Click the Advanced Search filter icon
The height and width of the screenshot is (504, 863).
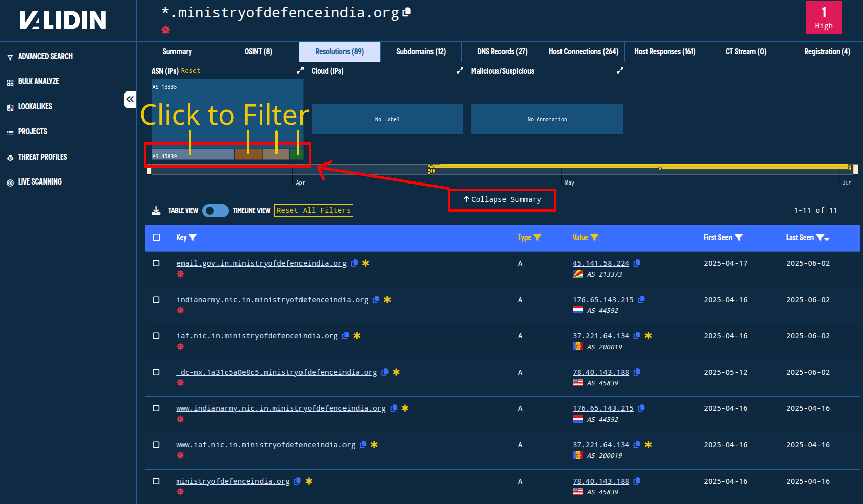tap(10, 57)
